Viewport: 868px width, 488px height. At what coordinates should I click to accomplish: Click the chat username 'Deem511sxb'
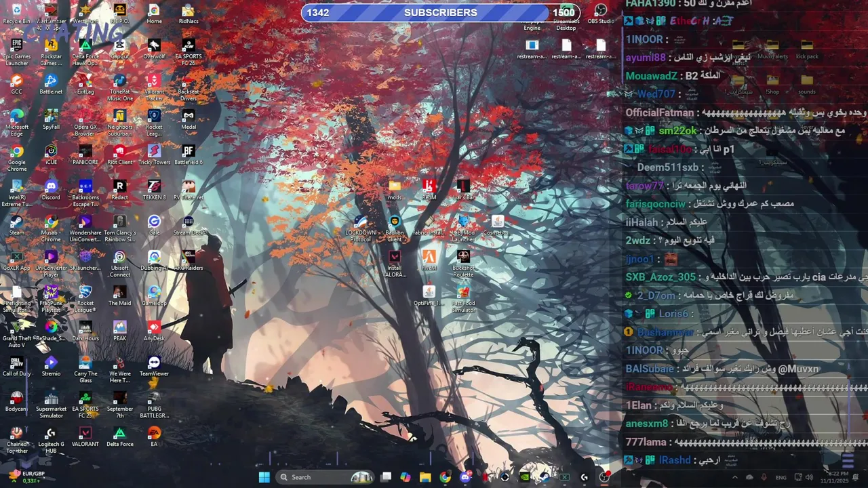pos(668,167)
